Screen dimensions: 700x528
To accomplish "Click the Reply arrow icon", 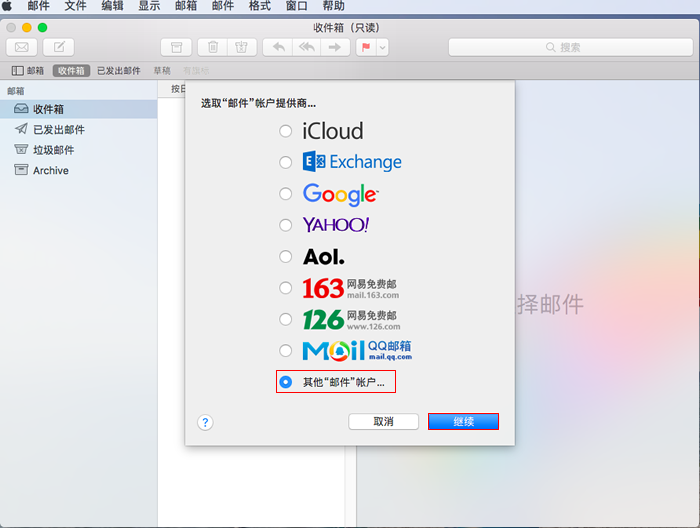I will tap(278, 47).
